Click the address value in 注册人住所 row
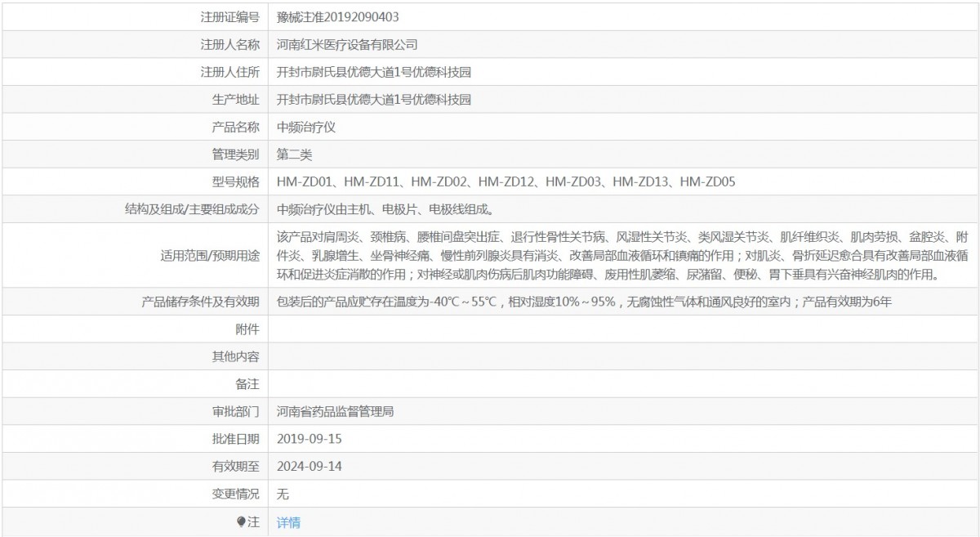Image resolution: width=980 pixels, height=537 pixels. click(374, 72)
